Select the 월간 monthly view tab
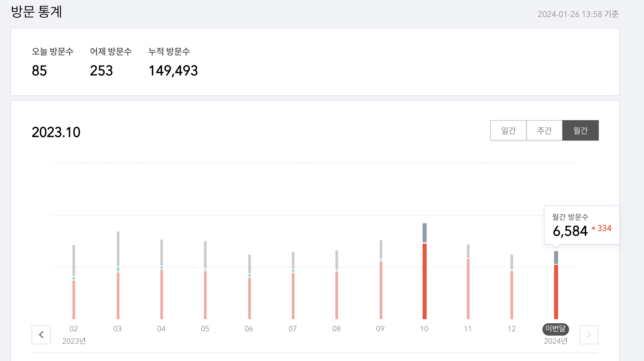This screenshot has height=361, width=644. [x=581, y=130]
